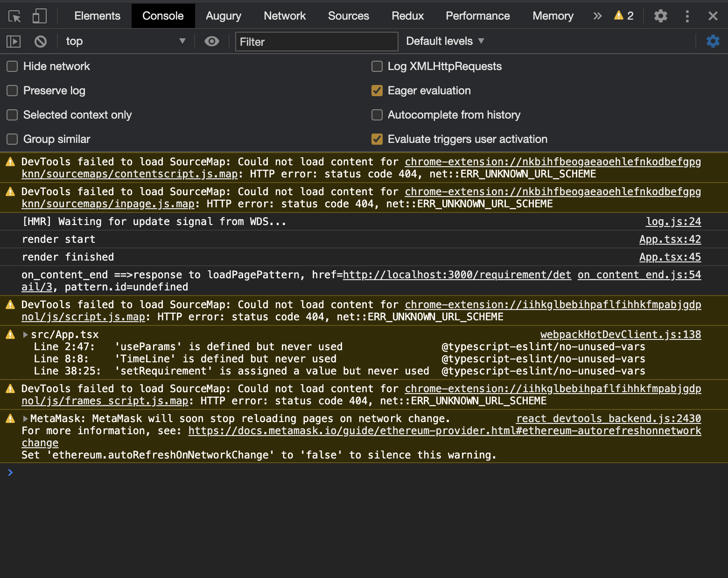Select the "Set 'ethereum.autoRefreshOnNetworkChange'" line
728x578 pixels.
tap(259, 455)
